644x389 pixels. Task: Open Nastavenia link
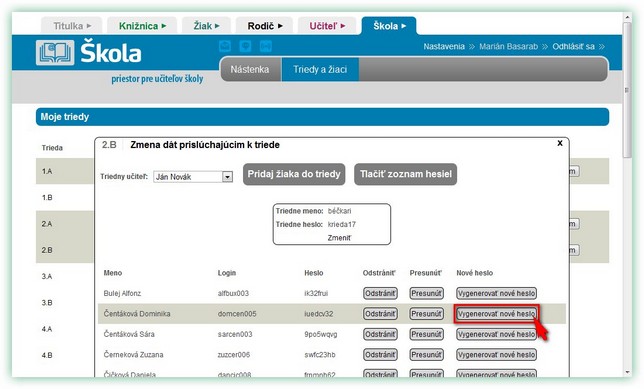(444, 46)
